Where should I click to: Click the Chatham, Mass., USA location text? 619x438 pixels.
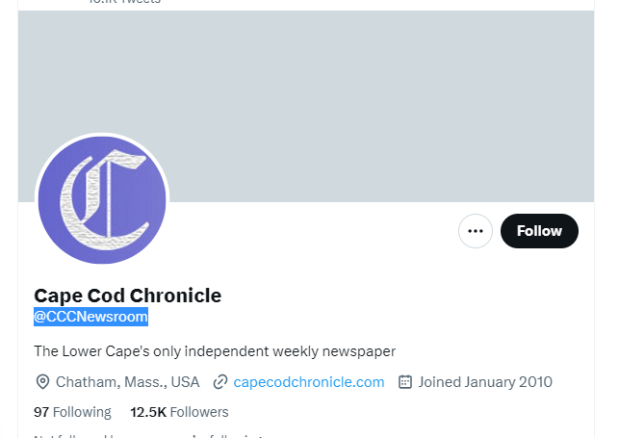pos(128,382)
